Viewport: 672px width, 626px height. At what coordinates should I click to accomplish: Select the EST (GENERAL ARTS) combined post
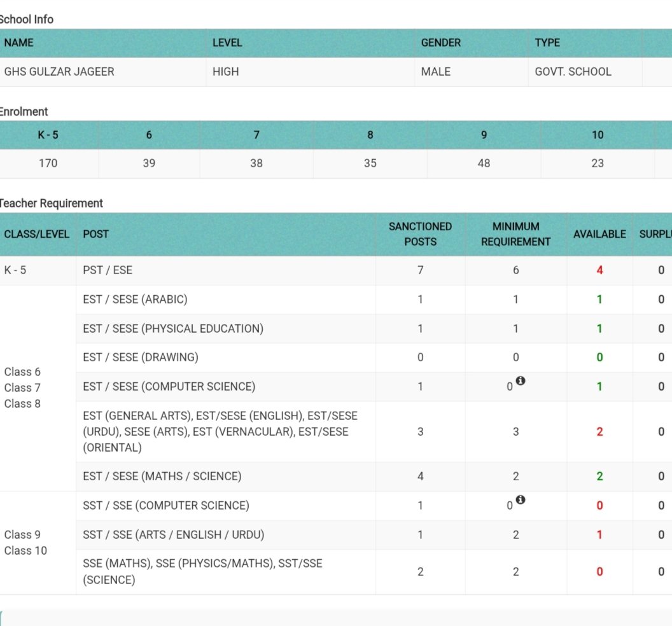(x=220, y=431)
